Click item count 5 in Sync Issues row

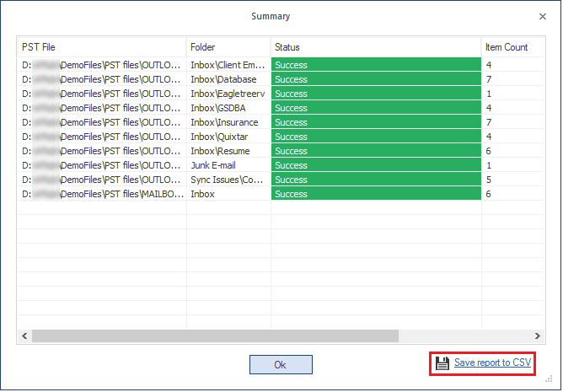[x=512, y=180]
